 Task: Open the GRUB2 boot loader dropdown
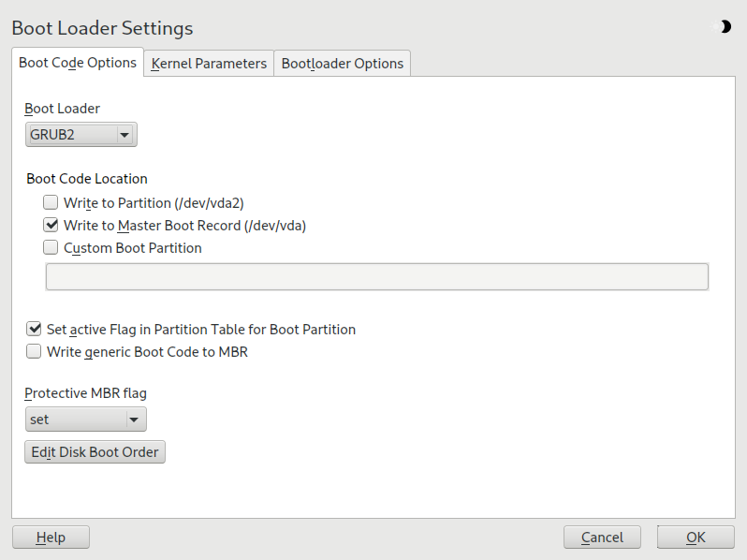81,135
